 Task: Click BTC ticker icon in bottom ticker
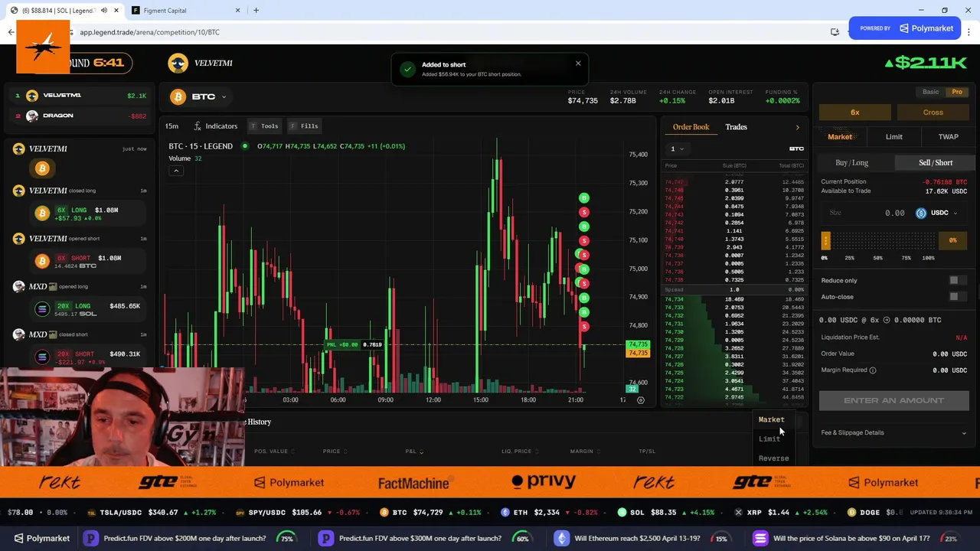[x=384, y=512]
